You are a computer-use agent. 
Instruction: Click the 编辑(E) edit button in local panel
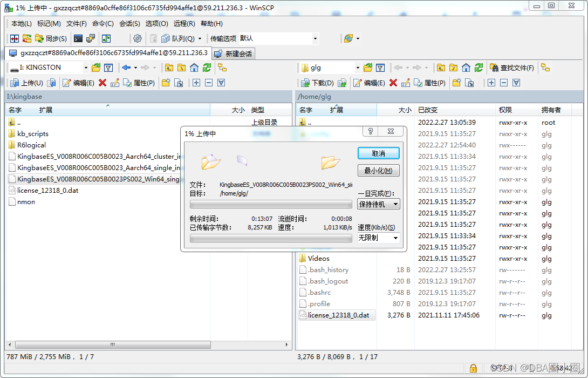pyautogui.click(x=78, y=83)
